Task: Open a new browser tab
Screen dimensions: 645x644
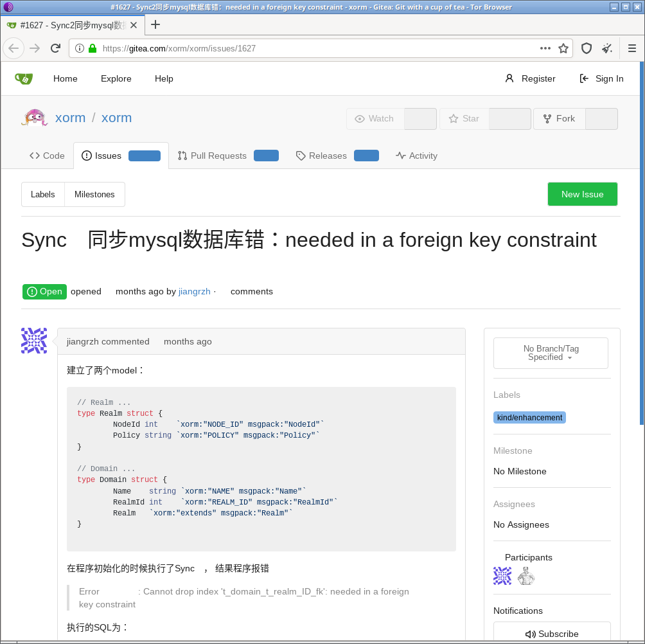Action: pyautogui.click(x=155, y=25)
